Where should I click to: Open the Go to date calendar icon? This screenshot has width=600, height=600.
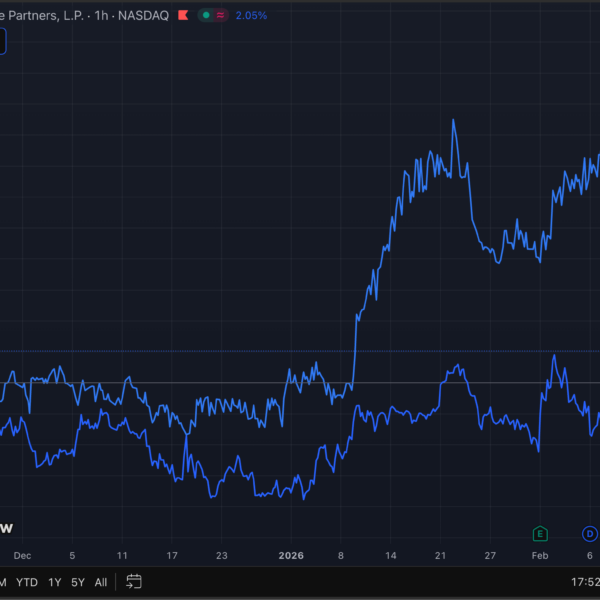click(133, 582)
